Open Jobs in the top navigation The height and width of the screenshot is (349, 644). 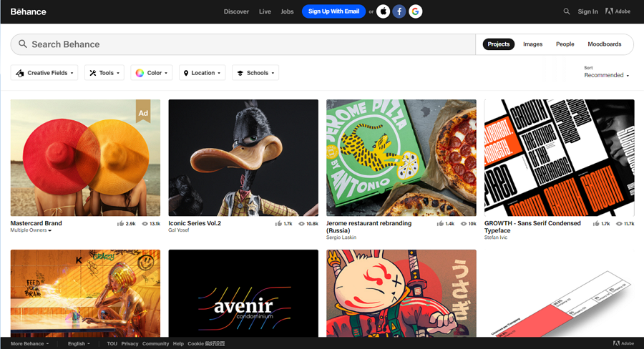[x=287, y=11]
